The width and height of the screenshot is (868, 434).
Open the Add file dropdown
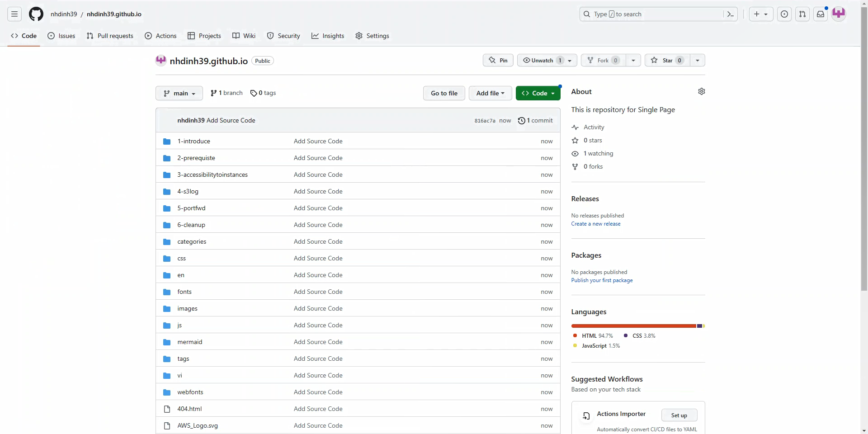click(x=490, y=93)
